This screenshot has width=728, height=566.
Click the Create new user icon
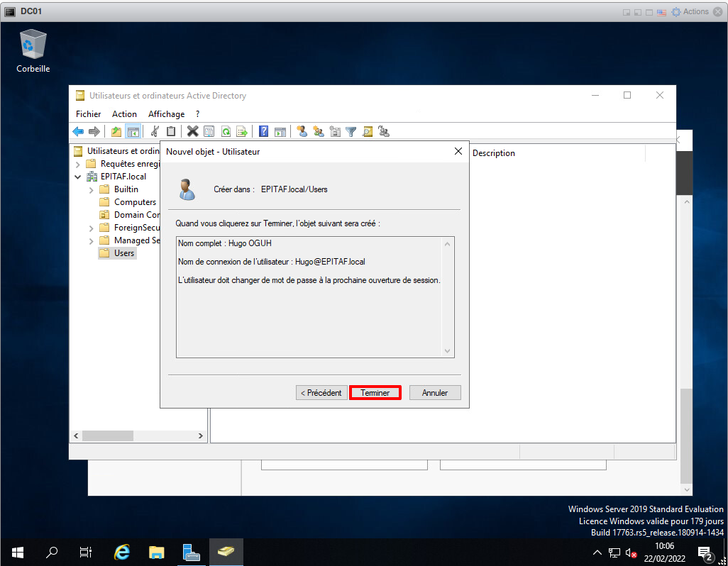coord(302,131)
